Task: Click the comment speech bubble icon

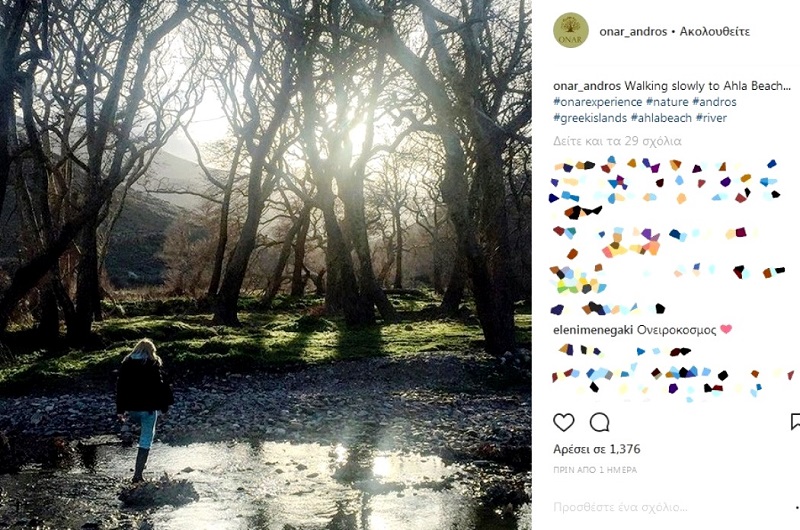Action: (x=599, y=422)
